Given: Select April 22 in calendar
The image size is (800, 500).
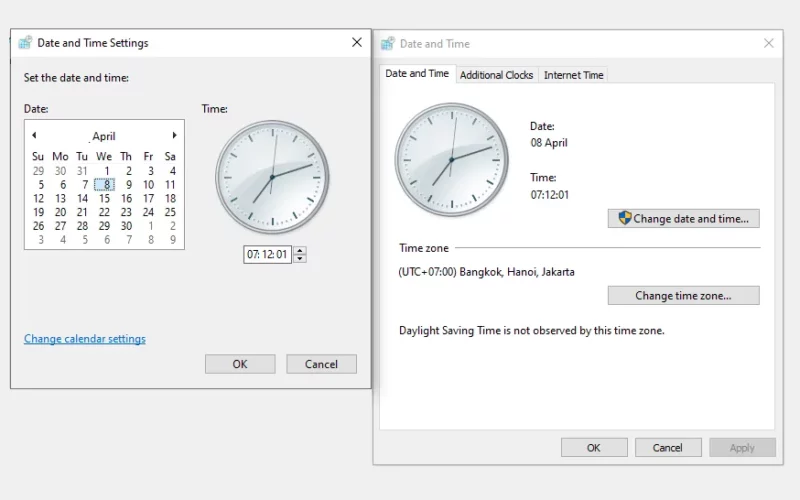Looking at the screenshot, I should pos(105,212).
